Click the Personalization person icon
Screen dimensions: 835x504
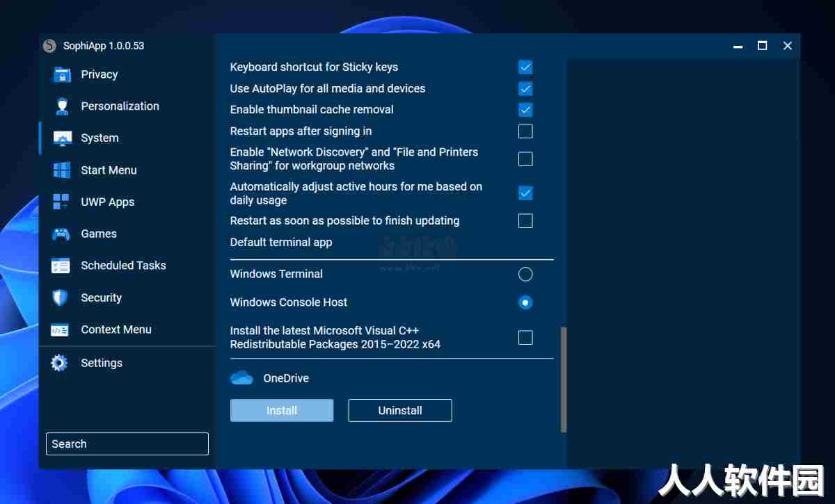click(x=62, y=106)
